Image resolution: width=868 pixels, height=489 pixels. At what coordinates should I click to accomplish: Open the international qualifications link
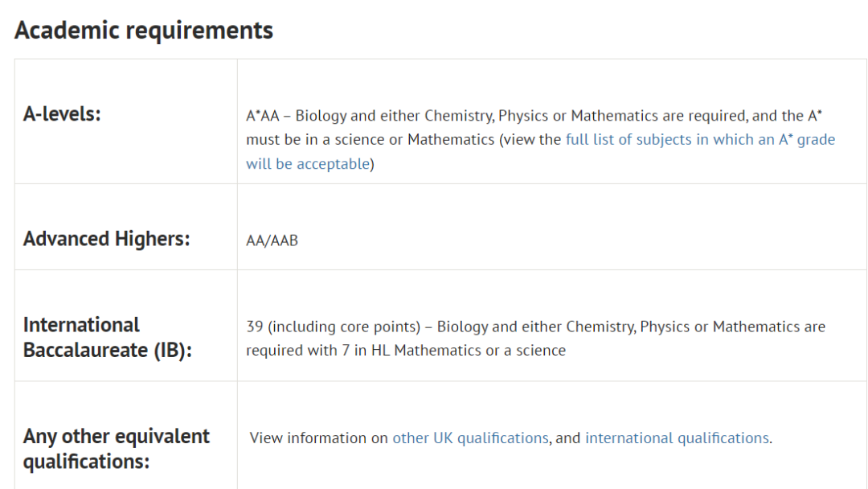[677, 438]
